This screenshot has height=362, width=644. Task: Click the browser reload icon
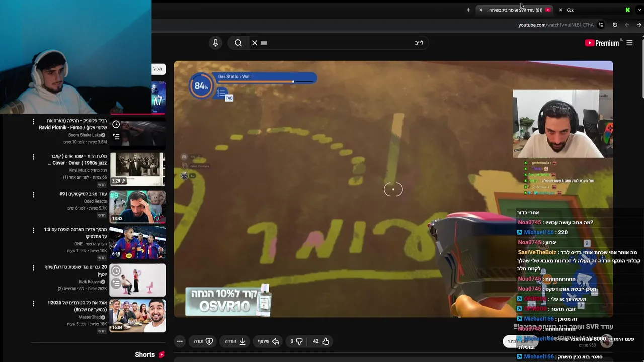coord(615,25)
